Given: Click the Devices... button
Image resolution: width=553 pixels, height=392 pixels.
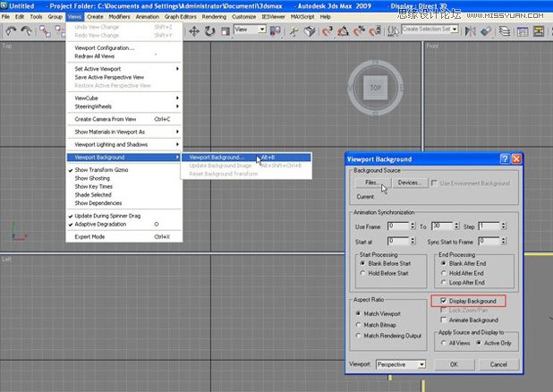Looking at the screenshot, I should (410, 183).
